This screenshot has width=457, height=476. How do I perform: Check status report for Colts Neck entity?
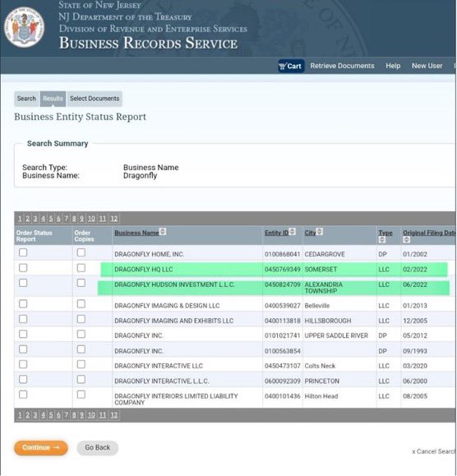pos(23,364)
